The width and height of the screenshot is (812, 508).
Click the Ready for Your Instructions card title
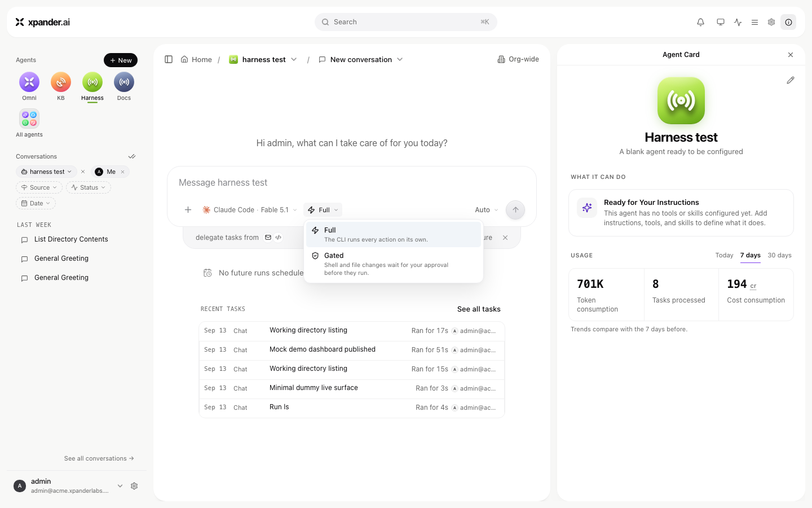click(651, 203)
